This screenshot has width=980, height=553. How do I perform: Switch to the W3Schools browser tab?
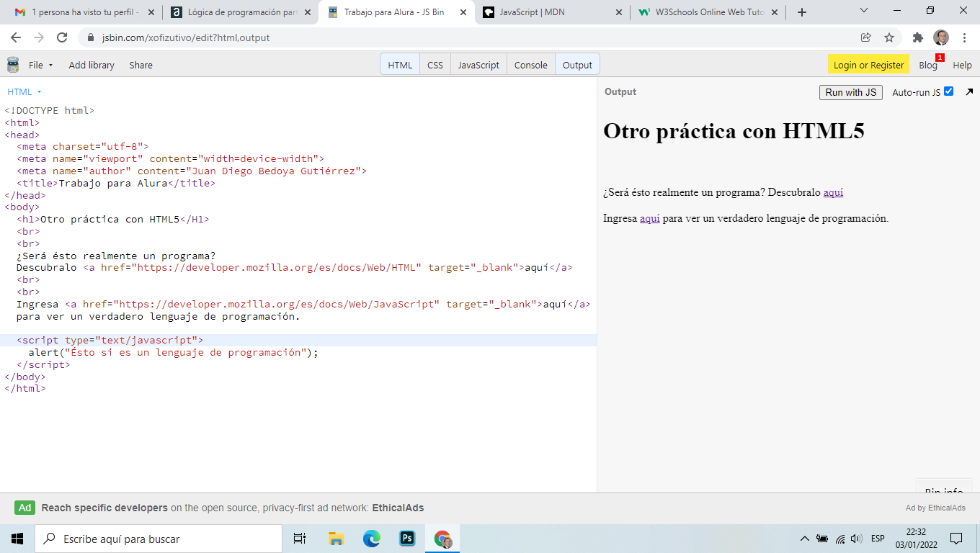(x=708, y=12)
